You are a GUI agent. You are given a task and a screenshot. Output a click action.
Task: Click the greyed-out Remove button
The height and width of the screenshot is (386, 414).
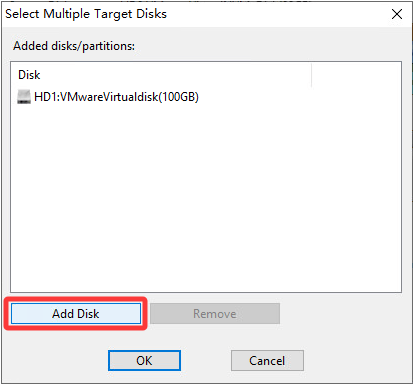tap(215, 314)
